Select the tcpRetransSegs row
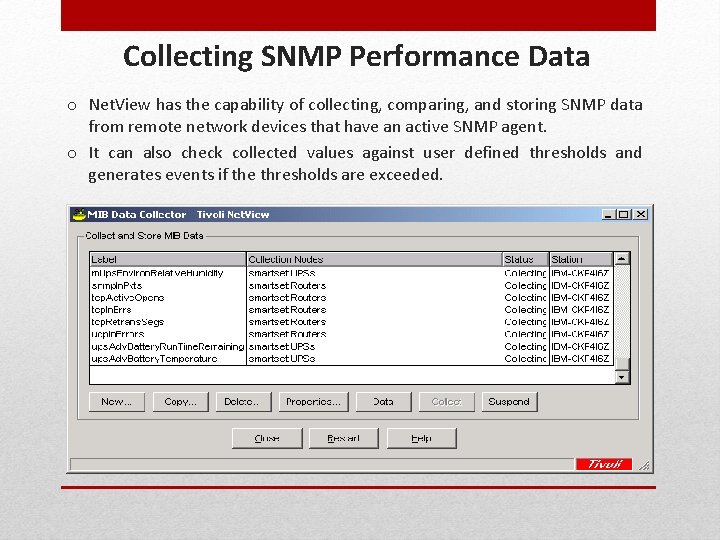Image resolution: width=720 pixels, height=540 pixels. (x=351, y=322)
